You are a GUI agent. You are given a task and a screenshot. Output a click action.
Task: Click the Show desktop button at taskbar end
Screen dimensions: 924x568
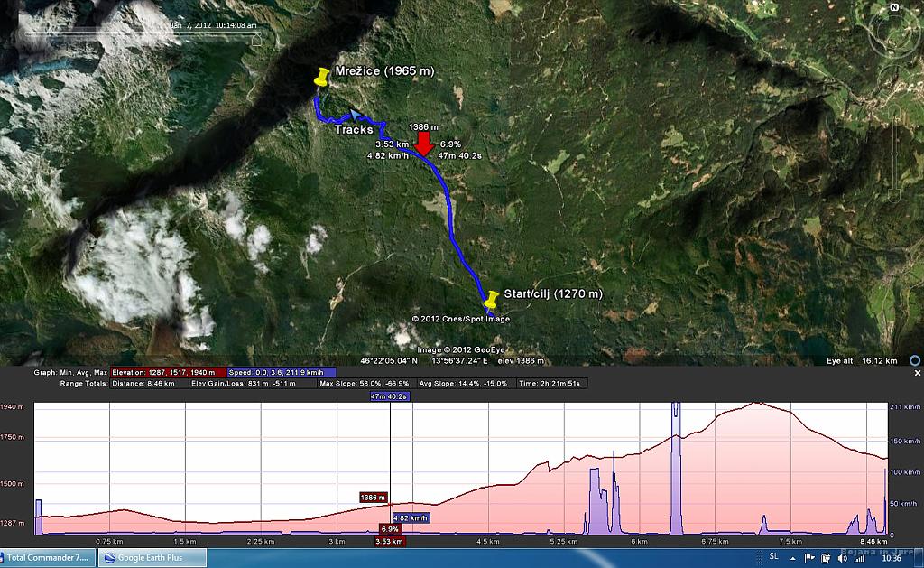click(919, 558)
